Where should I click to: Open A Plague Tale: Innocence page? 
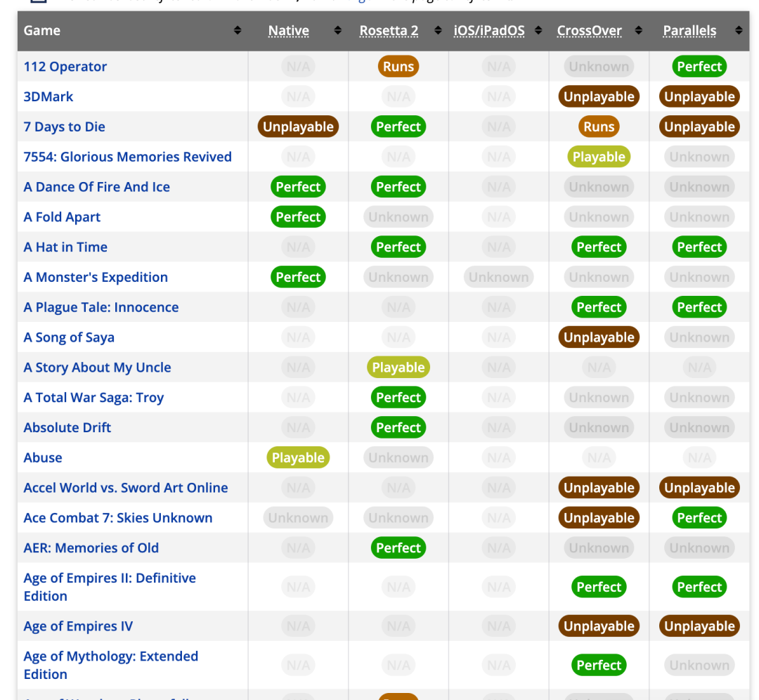101,307
